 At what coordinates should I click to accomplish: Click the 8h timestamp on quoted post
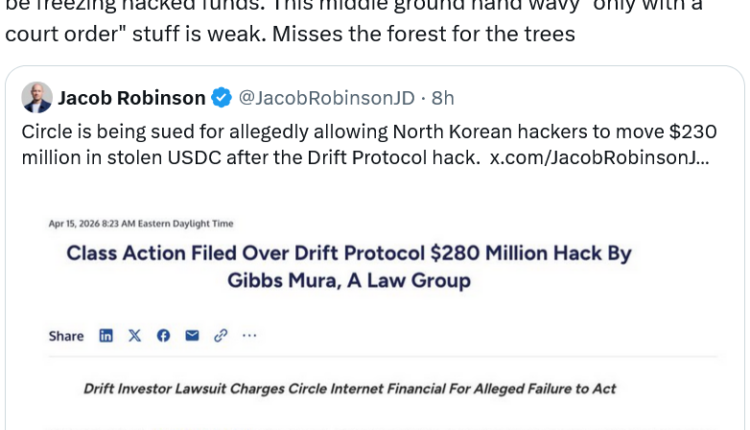(442, 98)
